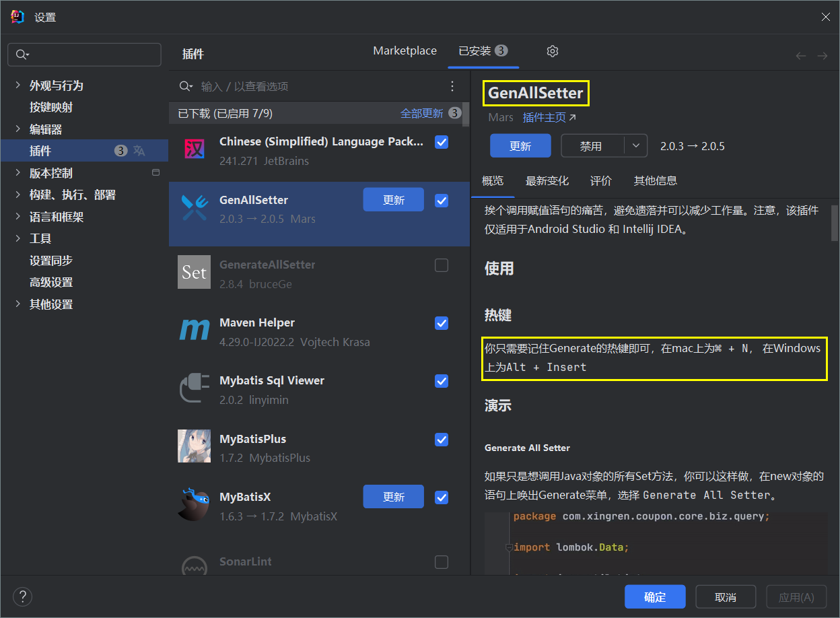
Task: Open the plugin list options kebab menu
Action: pyautogui.click(x=452, y=86)
